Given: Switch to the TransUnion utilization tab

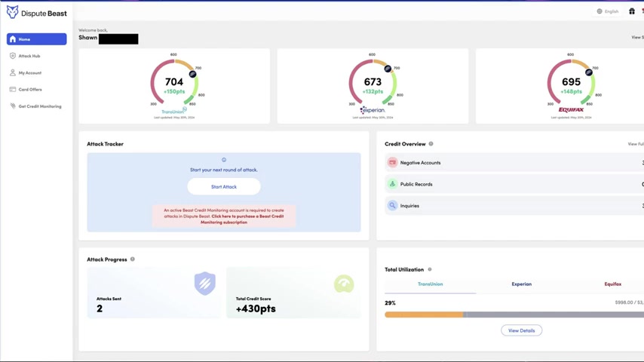Looking at the screenshot, I should (430, 284).
